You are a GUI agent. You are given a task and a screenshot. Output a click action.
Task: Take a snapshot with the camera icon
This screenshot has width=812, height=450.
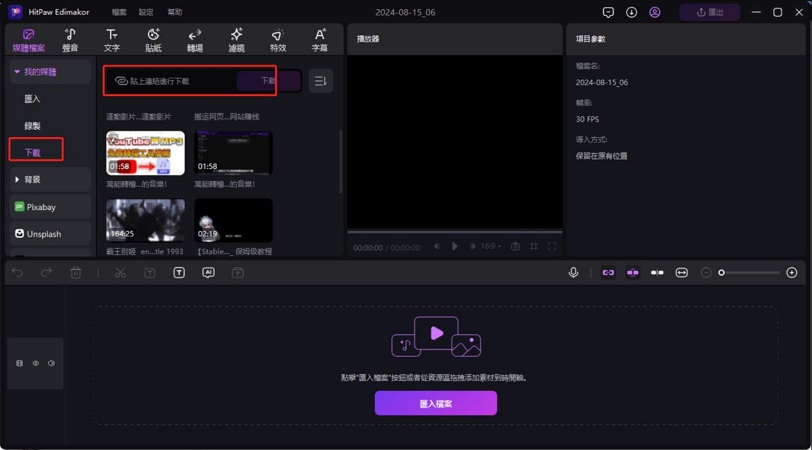[x=515, y=246]
